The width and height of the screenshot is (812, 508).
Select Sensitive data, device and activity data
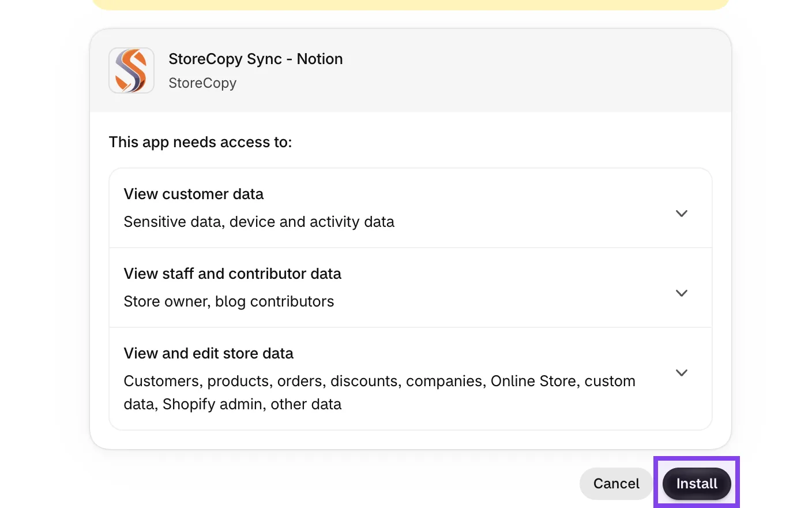259,222
